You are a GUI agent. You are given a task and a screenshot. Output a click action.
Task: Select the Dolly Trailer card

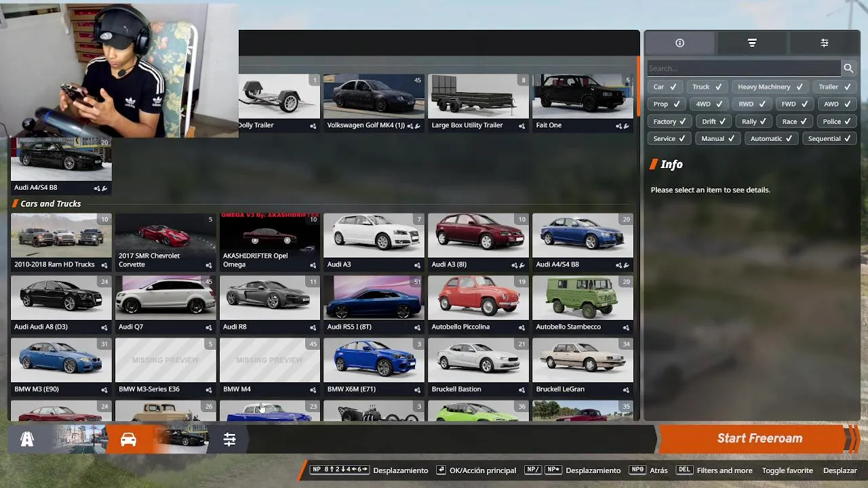tap(279, 103)
